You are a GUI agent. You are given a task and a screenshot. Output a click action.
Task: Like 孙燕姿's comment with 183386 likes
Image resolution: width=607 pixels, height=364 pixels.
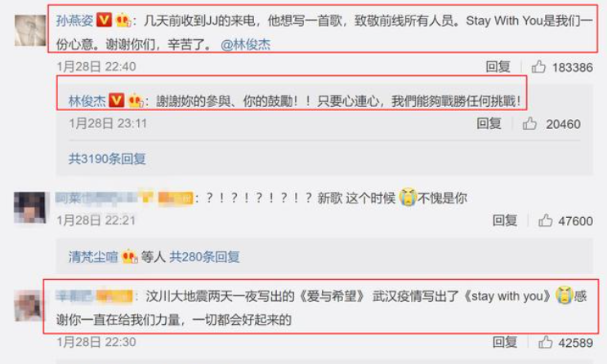pyautogui.click(x=538, y=67)
